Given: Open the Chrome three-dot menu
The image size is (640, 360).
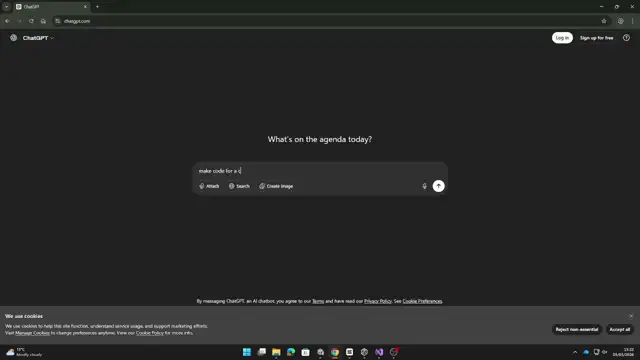Looking at the screenshot, I should pos(633,21).
